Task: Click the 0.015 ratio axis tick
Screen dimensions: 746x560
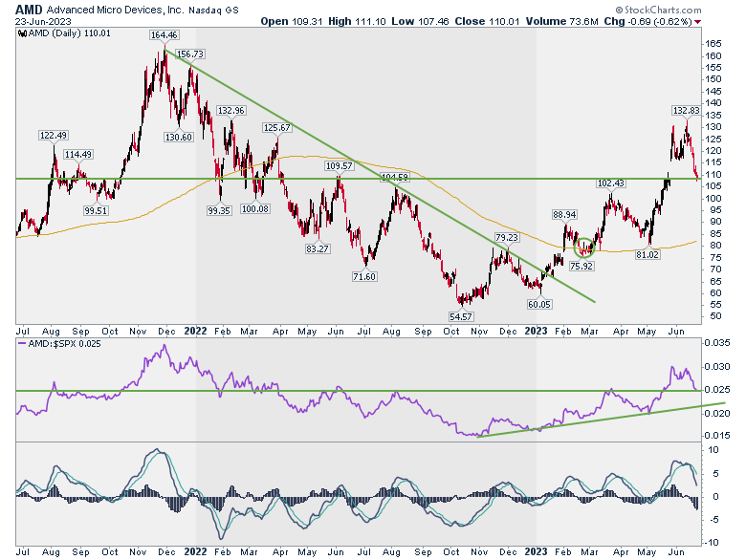Action: click(x=717, y=436)
